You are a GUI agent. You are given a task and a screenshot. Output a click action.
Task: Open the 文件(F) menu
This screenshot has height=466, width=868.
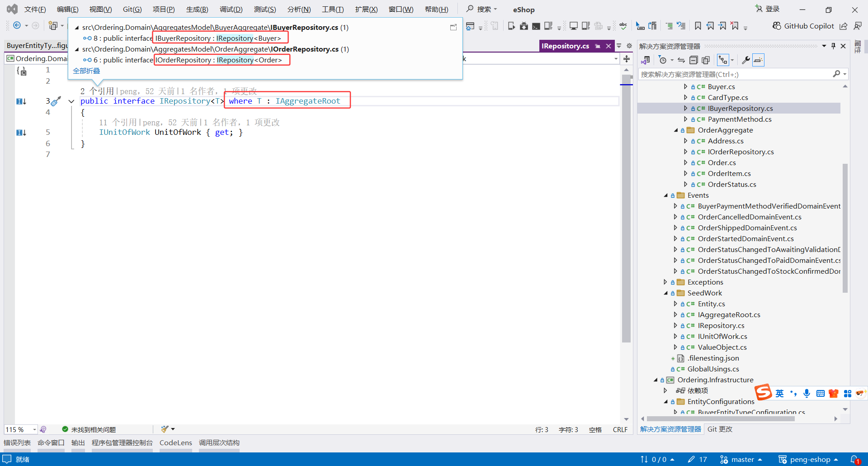[x=35, y=10]
